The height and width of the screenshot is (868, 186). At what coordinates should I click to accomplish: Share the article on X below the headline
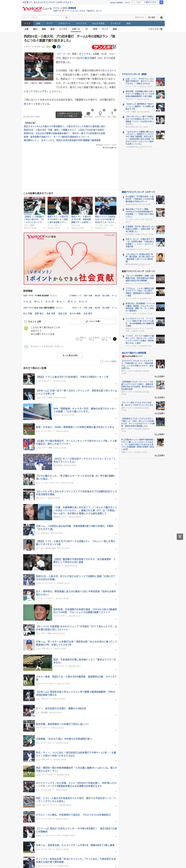(x=54, y=47)
